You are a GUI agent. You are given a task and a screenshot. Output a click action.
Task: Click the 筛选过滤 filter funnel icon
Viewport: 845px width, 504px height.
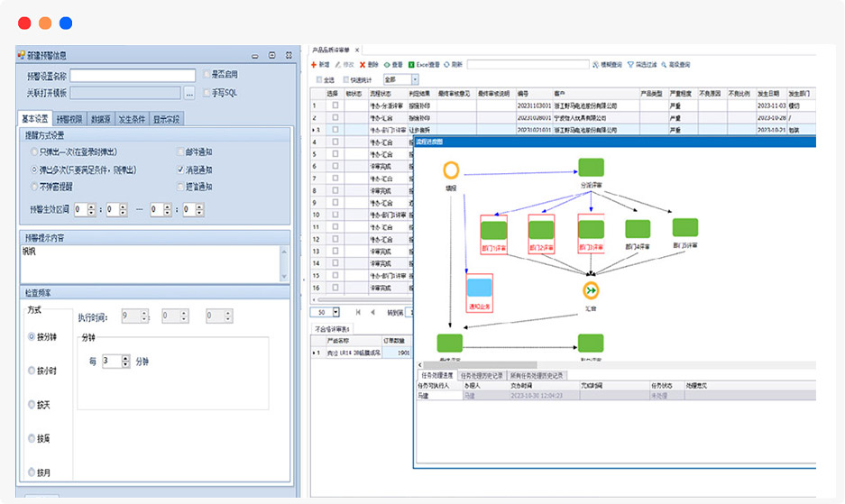coord(630,65)
